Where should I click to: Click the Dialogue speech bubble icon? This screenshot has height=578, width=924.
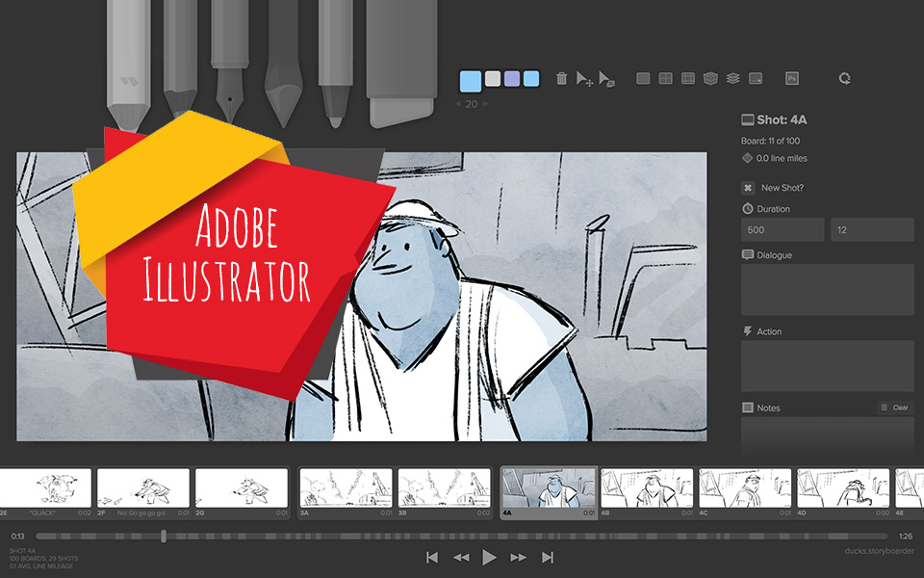pyautogui.click(x=747, y=254)
